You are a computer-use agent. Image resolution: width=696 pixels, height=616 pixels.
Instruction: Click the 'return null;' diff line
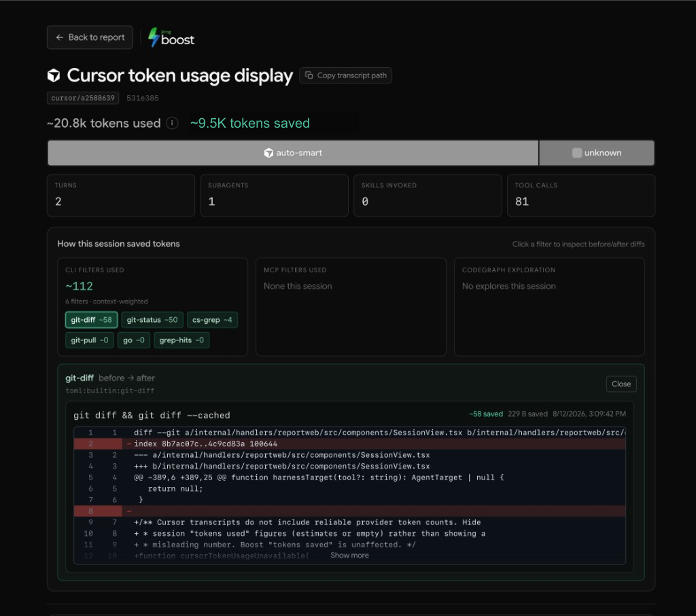click(349, 489)
